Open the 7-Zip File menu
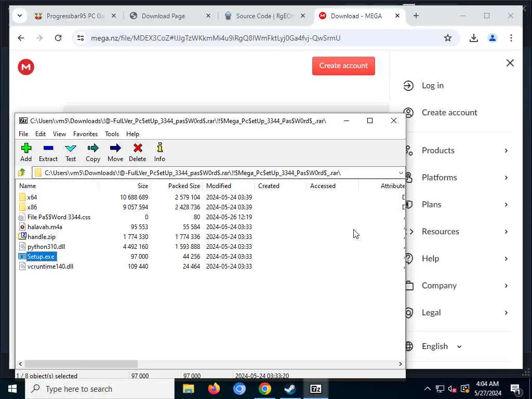The image size is (532, 399). [23, 134]
